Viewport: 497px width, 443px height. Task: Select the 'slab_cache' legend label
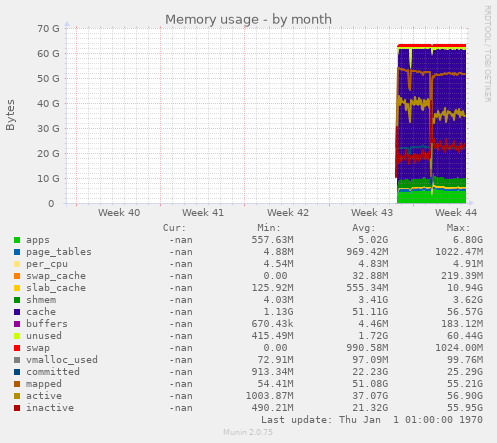56,288
